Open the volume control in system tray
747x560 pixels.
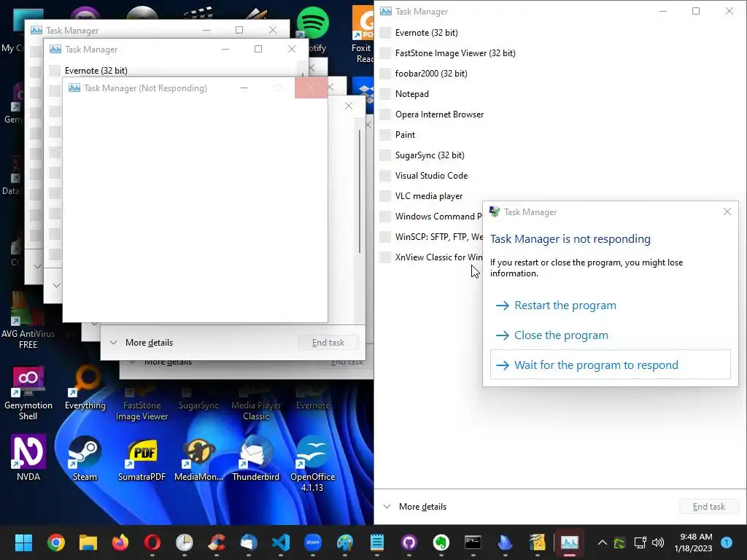pos(658,542)
